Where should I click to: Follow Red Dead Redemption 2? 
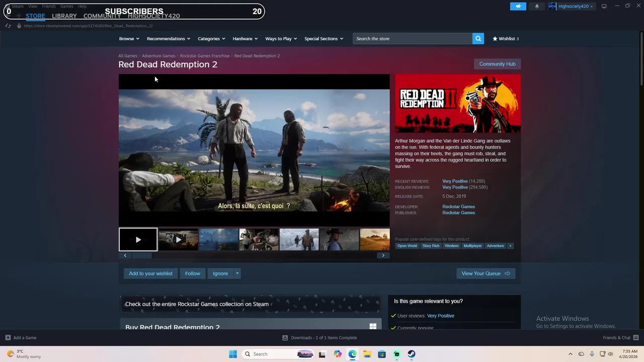click(193, 274)
